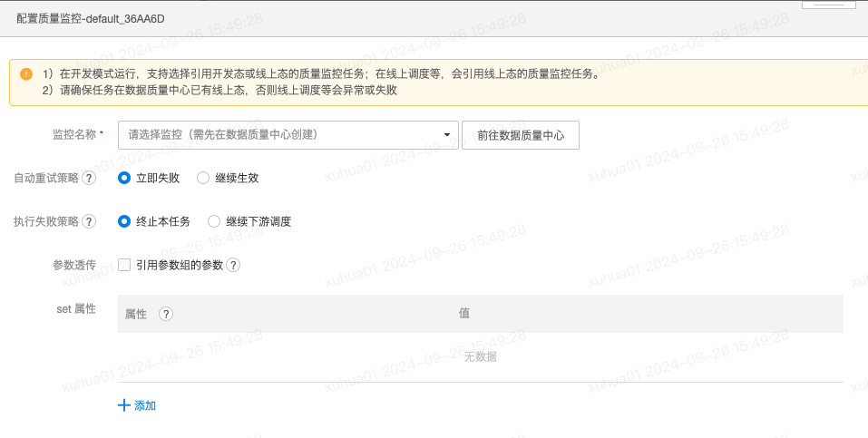Click the blue plus icon to add property
This screenshot has height=438, width=868.
124,405
